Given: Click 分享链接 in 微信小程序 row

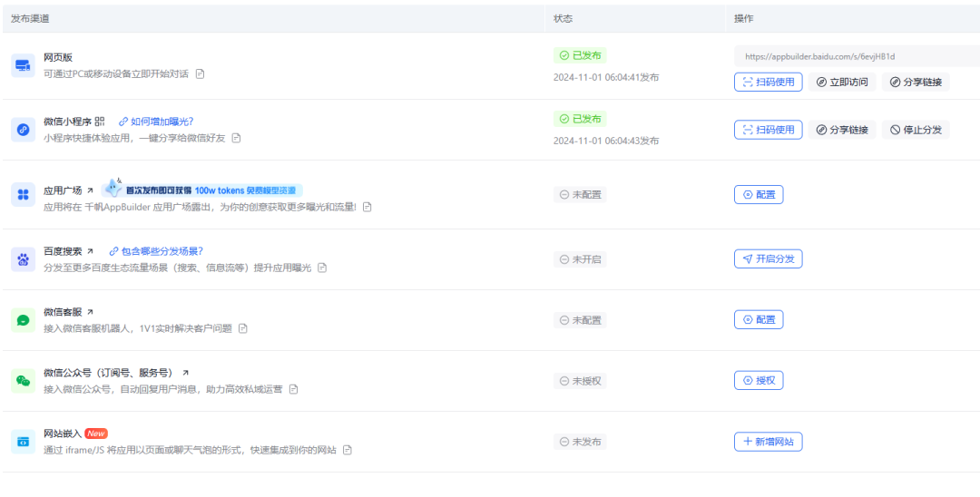Looking at the screenshot, I should (842, 130).
